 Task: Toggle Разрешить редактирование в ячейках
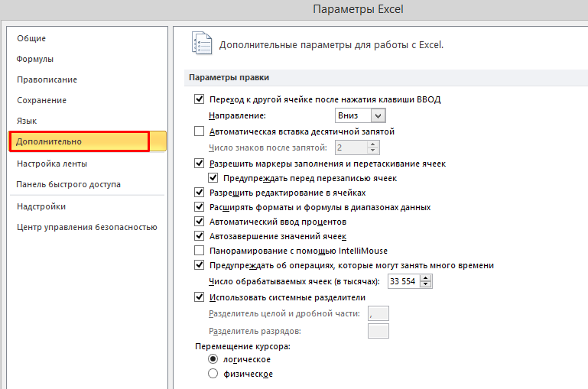199,193
